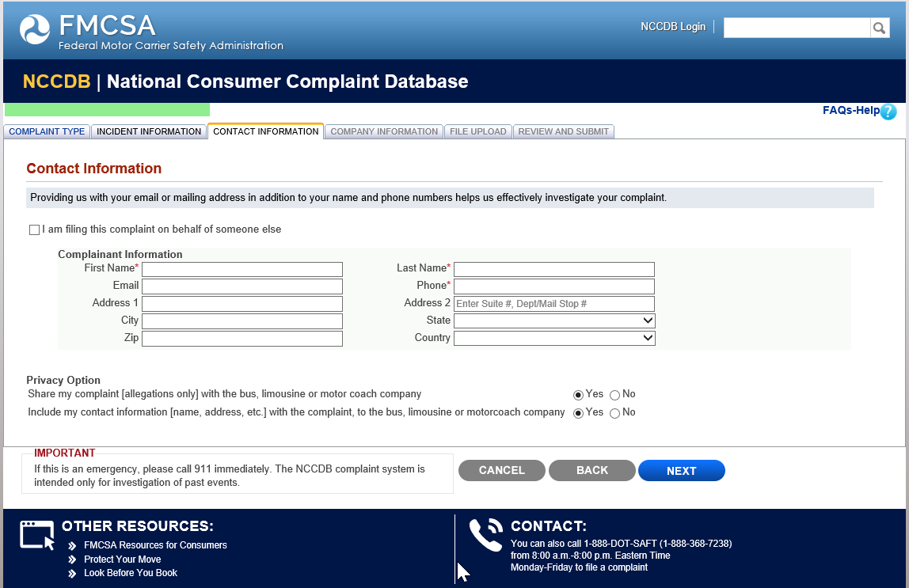
Task: Open the FAQs-Help question mark icon
Action: pyautogui.click(x=888, y=112)
